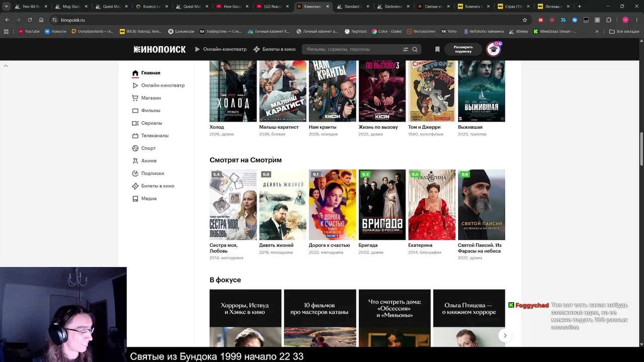Open the Все закладки bookmarks folder
Screen dimensions: 644x362
(x=624, y=31)
